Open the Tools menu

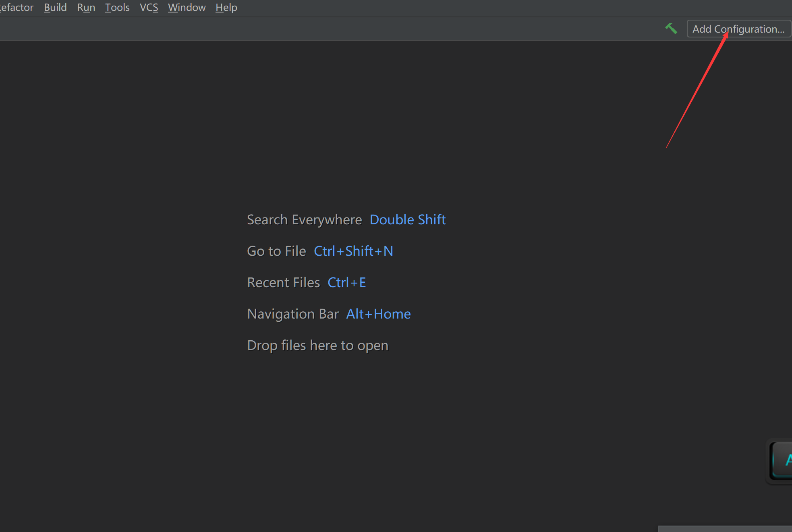point(117,7)
